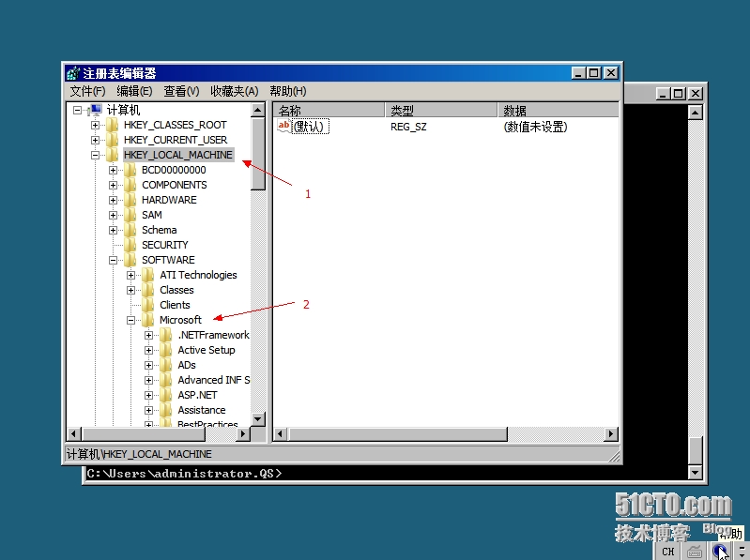This screenshot has height=560, width=750.
Task: Click the Classes folder icon
Action: (x=148, y=290)
